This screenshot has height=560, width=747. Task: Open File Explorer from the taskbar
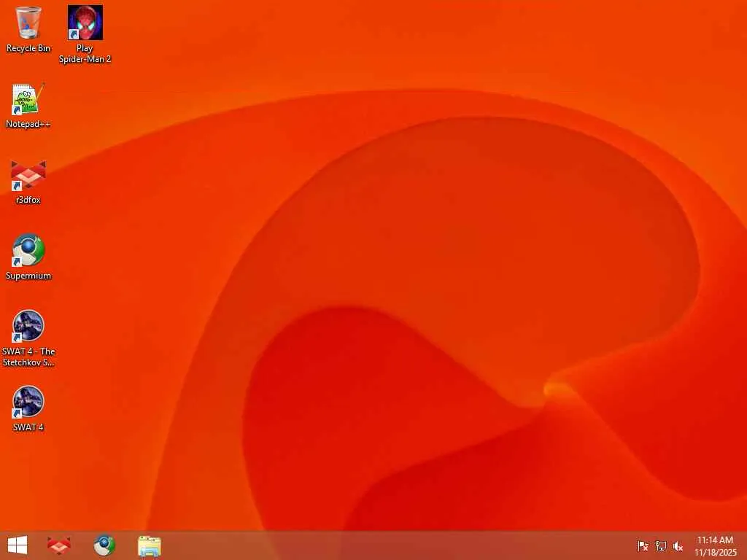(149, 545)
